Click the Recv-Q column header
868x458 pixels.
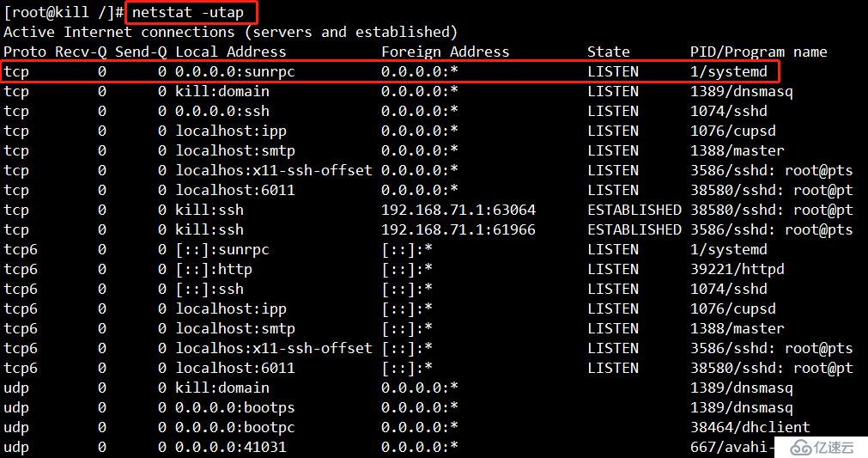tap(81, 52)
